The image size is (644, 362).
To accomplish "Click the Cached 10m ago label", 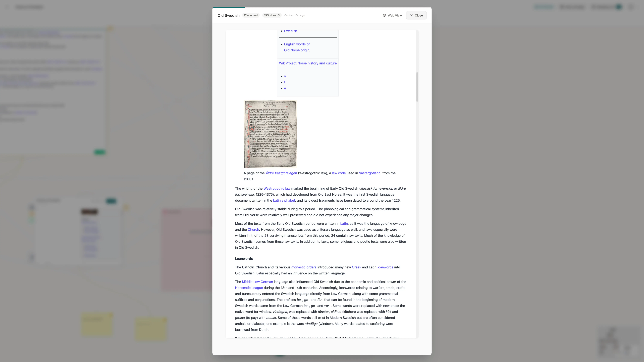I will pos(294,16).
